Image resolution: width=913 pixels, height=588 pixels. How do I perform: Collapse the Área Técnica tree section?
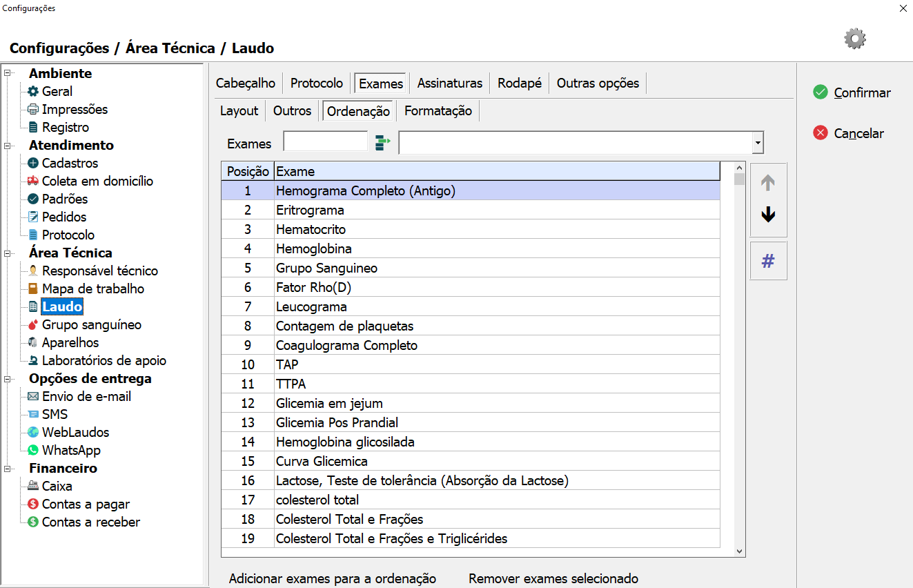[x=8, y=253]
